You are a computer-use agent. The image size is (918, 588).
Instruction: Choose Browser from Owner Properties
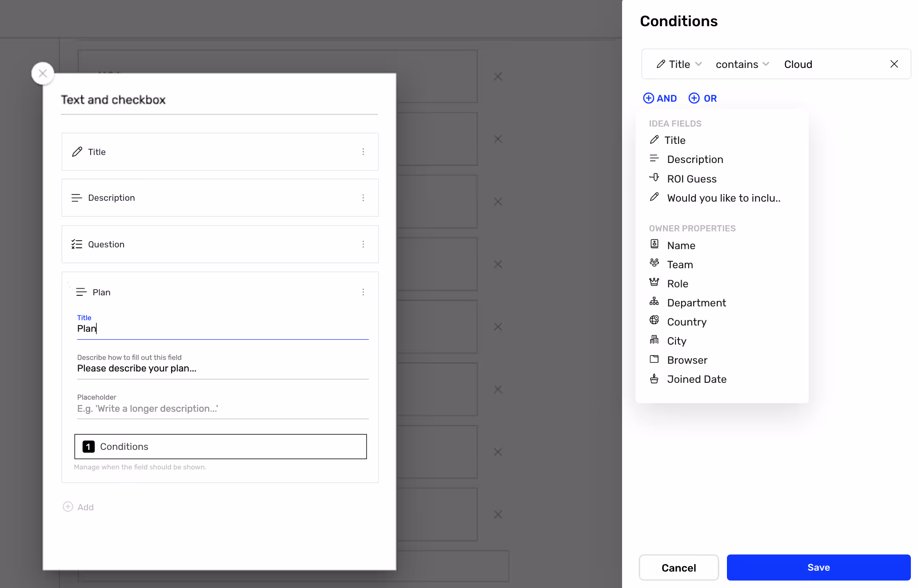coord(687,360)
